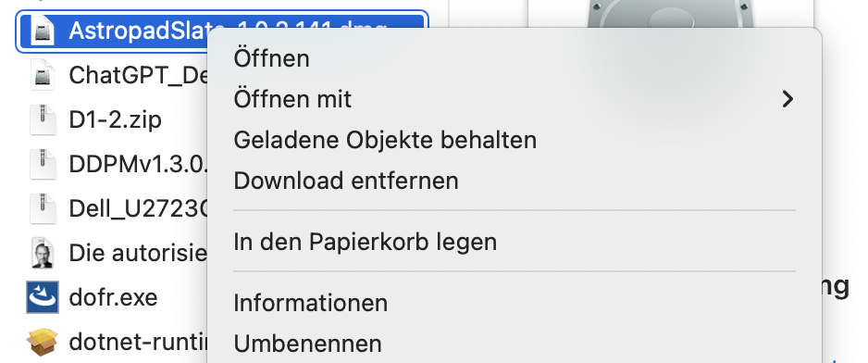Click the dotnet-runtime package box icon

coord(43,342)
